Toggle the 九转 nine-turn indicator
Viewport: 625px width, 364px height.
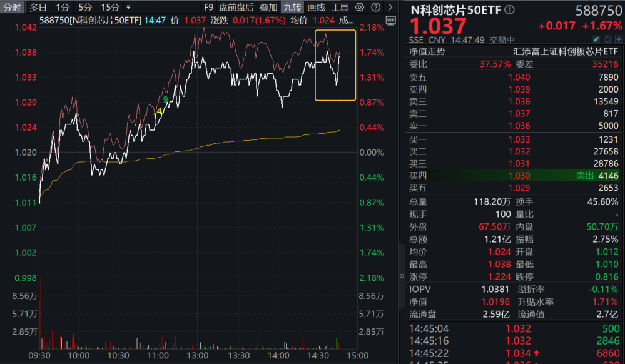292,8
